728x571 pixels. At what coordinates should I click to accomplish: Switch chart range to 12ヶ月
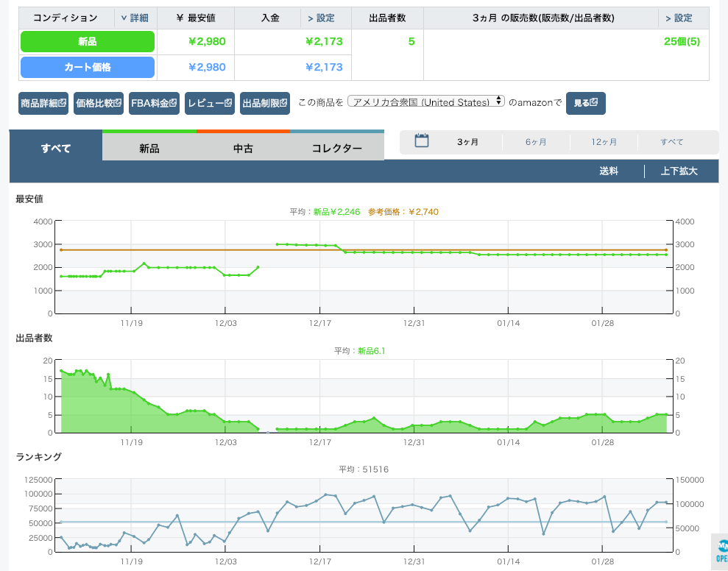point(604,142)
